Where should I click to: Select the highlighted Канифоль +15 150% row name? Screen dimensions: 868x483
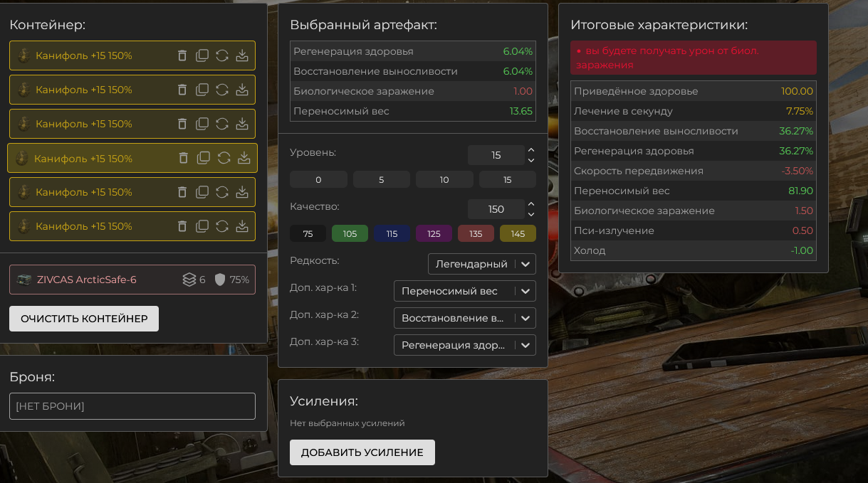[83, 159]
